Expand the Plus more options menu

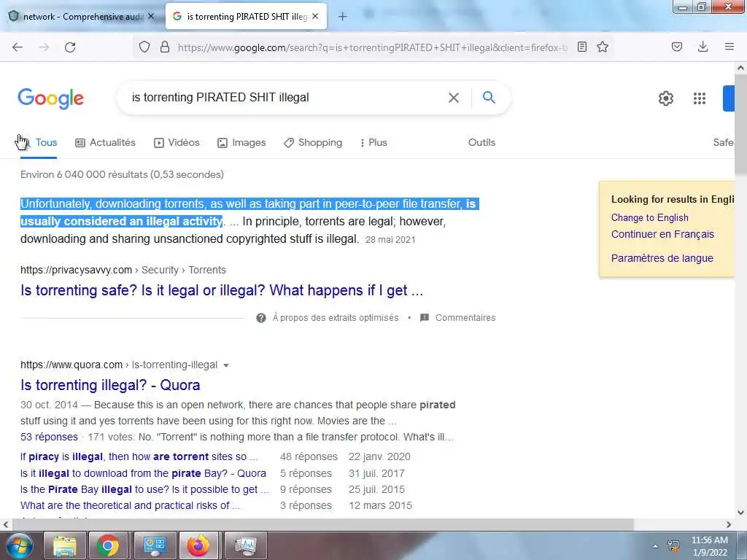[374, 142]
